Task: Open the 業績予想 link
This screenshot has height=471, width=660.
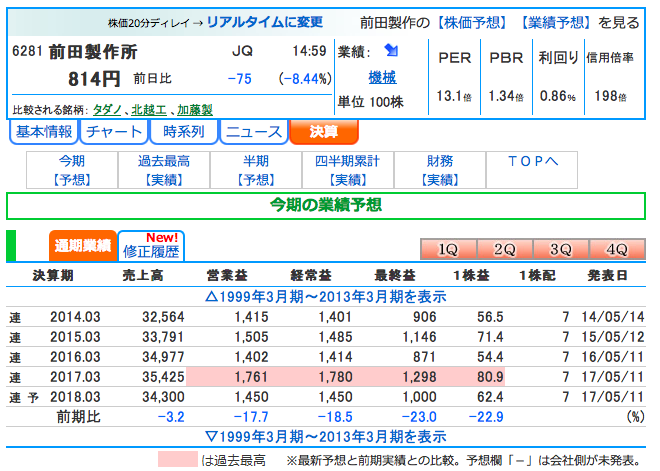Action: point(555,22)
